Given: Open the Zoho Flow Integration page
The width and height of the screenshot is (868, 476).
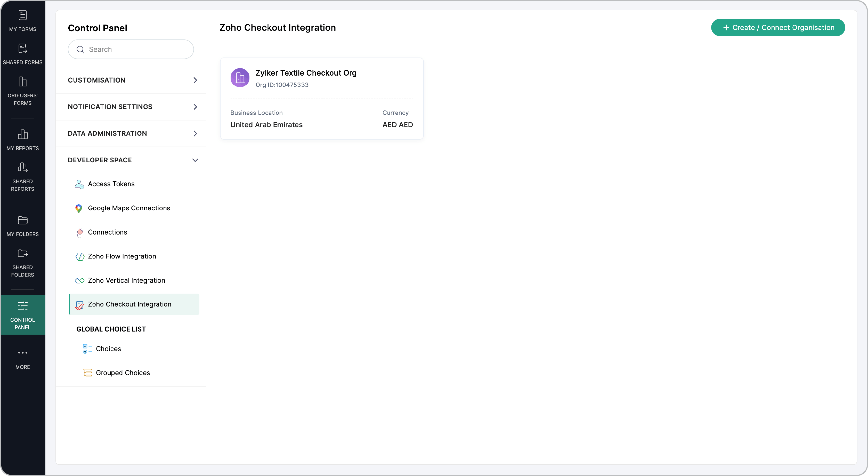Looking at the screenshot, I should [x=122, y=256].
